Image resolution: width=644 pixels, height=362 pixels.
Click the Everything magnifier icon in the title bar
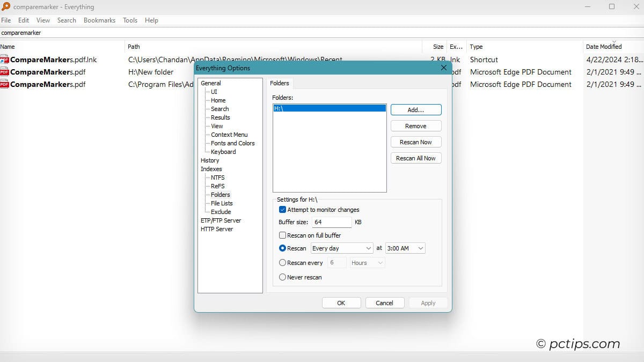[6, 6]
